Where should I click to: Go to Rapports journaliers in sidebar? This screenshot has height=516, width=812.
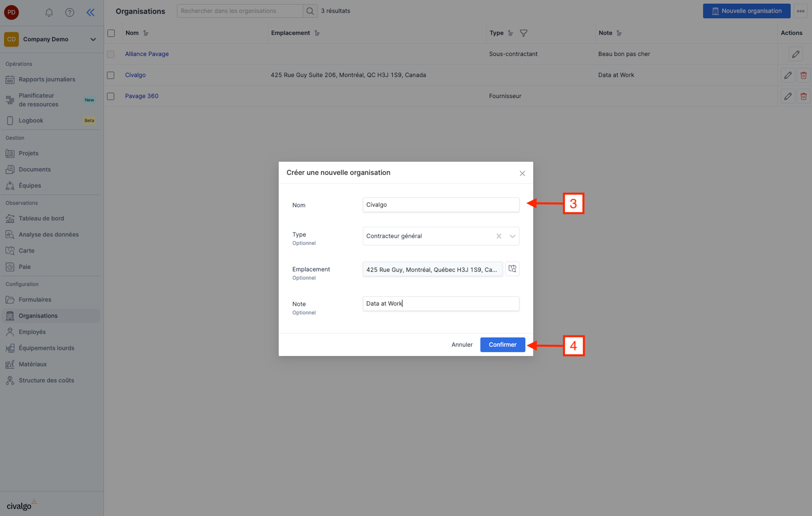point(47,79)
